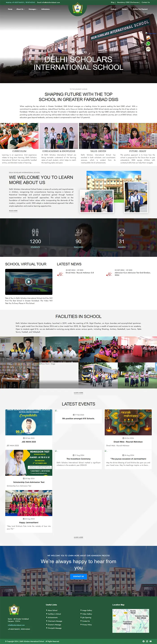Open Principal's Message footer link

pos(55,628)
